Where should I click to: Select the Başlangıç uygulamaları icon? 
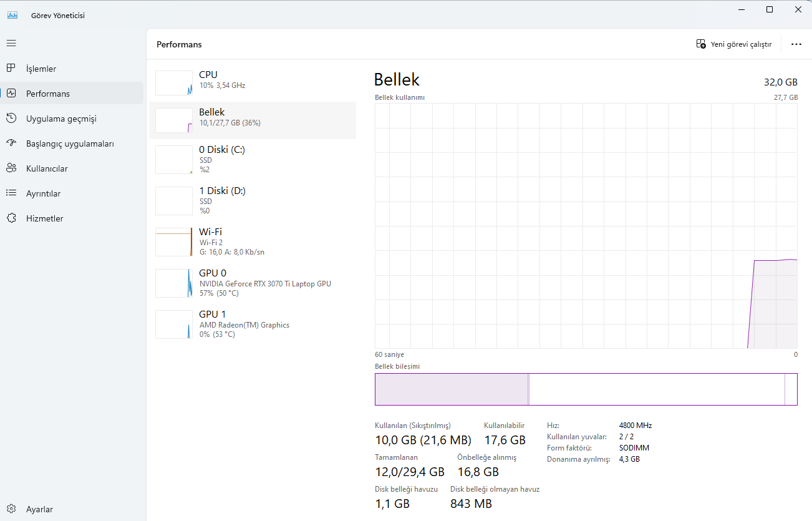[x=11, y=144]
